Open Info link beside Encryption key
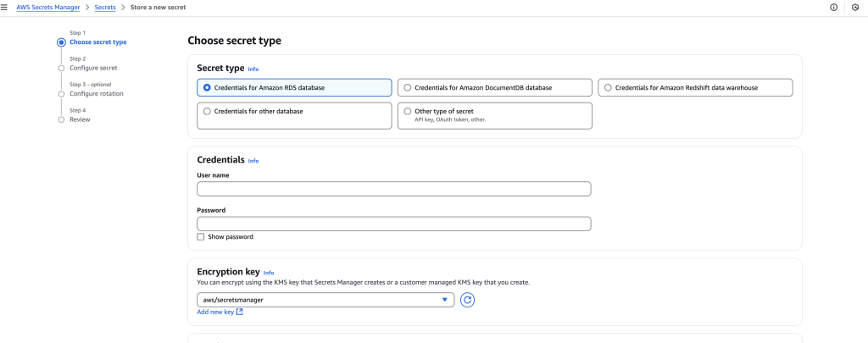Screen dimensions: 868x343 269,273
